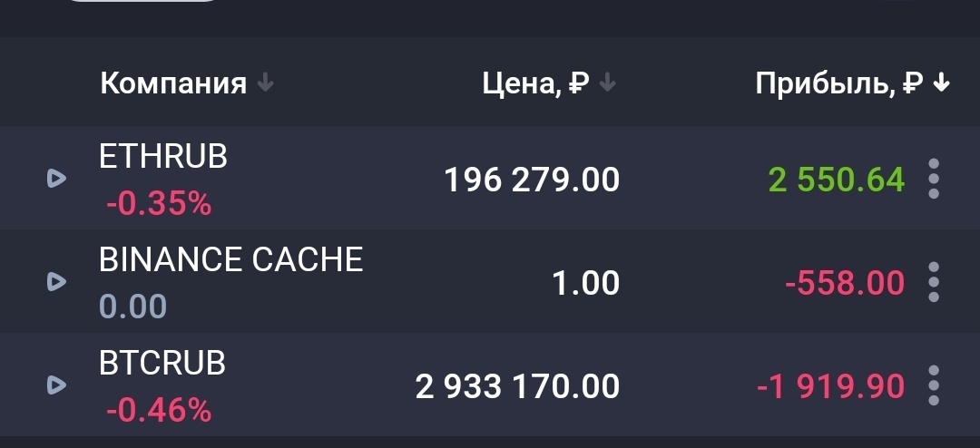Click ETHRUB profit 2 550.64
980x448 pixels.
click(x=837, y=180)
